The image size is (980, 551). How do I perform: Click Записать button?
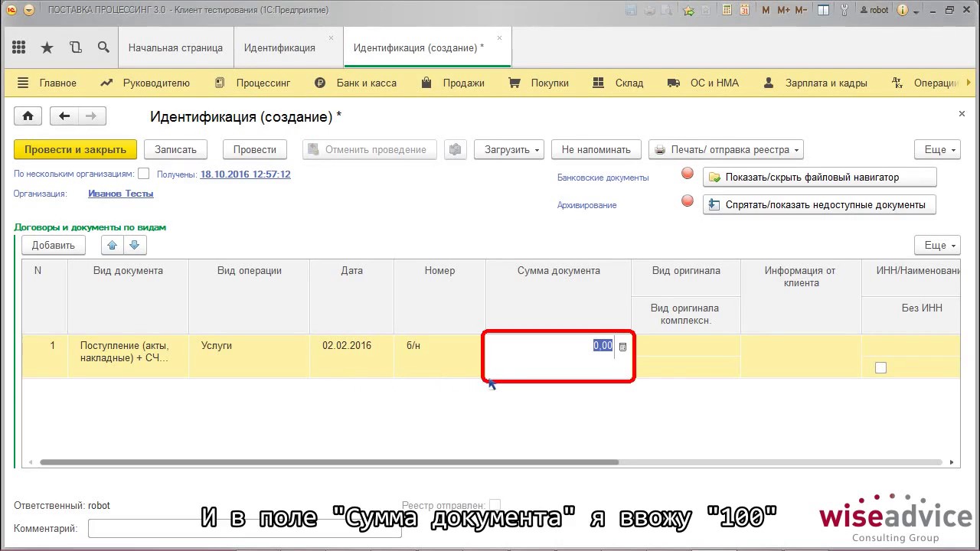point(175,149)
